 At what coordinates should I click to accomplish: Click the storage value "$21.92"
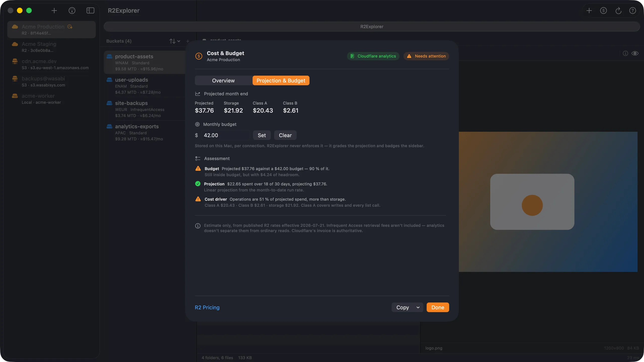[x=233, y=111]
